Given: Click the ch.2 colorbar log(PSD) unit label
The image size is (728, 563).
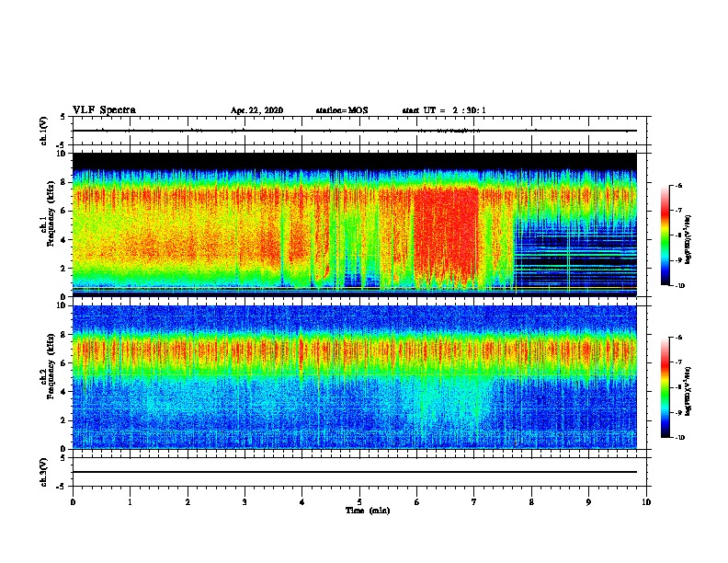Looking at the screenshot, I should point(688,392).
